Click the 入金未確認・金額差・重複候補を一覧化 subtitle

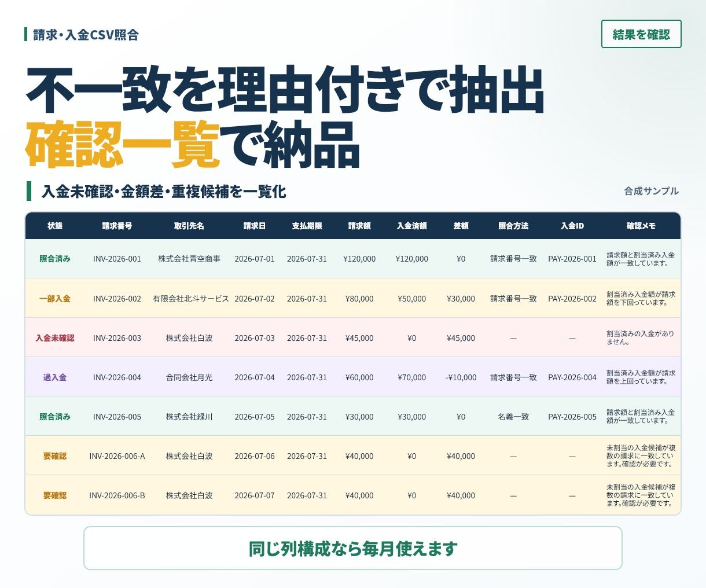(164, 192)
